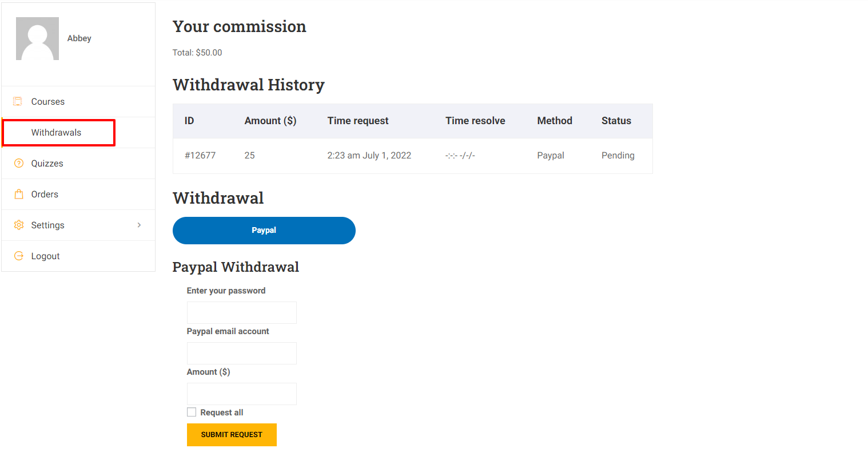
Task: Open the Settings menu entry
Action: click(x=78, y=225)
